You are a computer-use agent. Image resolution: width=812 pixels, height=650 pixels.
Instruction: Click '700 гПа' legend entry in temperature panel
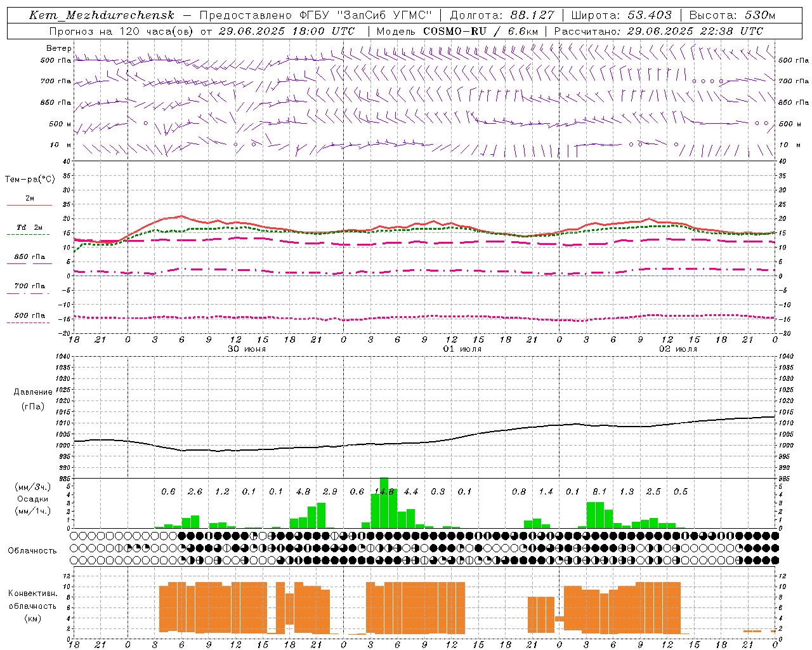pos(30,286)
